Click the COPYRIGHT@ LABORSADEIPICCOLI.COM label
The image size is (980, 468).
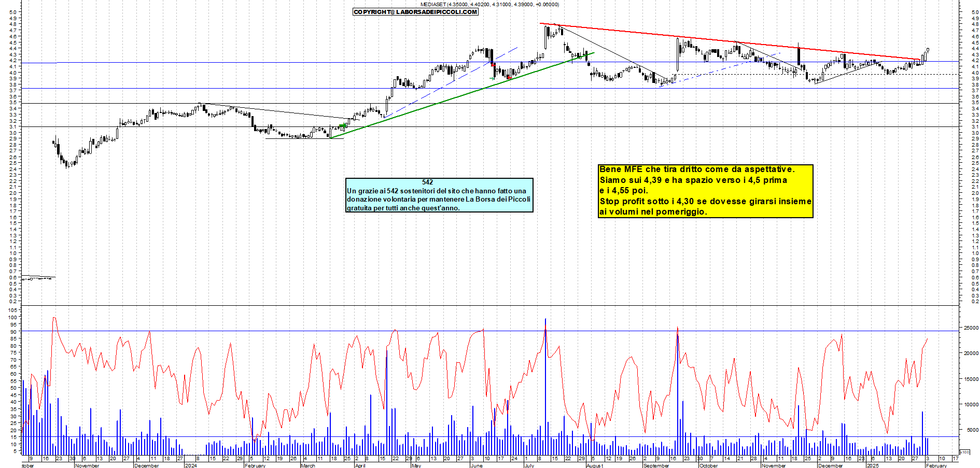(415, 12)
